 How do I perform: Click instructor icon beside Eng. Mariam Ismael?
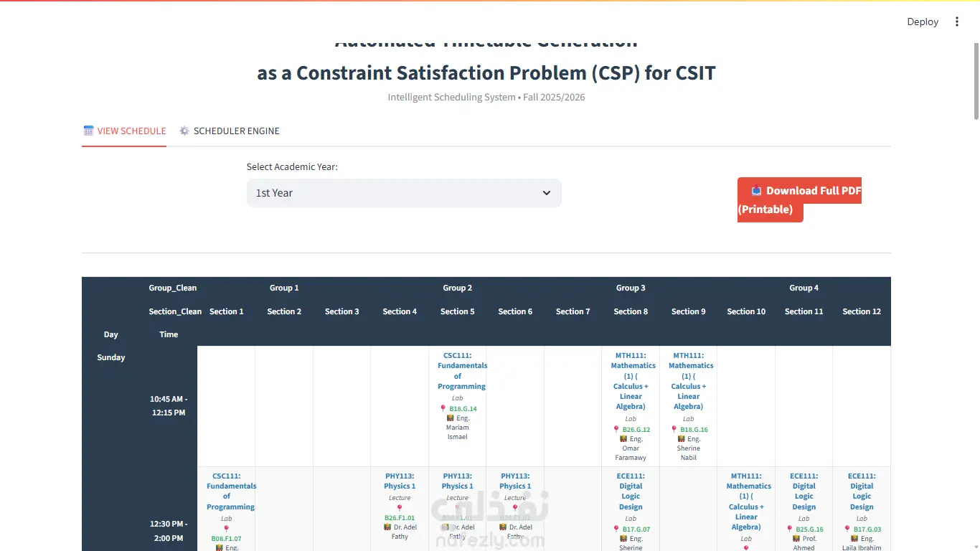[x=450, y=418]
